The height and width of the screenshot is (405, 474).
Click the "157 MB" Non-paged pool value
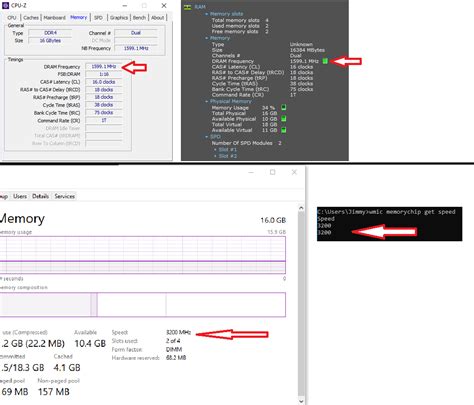tap(54, 392)
